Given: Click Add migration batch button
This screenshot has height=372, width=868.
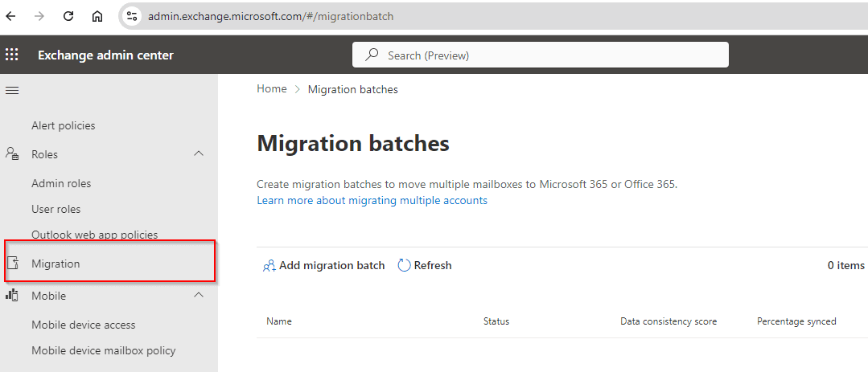Looking at the screenshot, I should click(323, 265).
